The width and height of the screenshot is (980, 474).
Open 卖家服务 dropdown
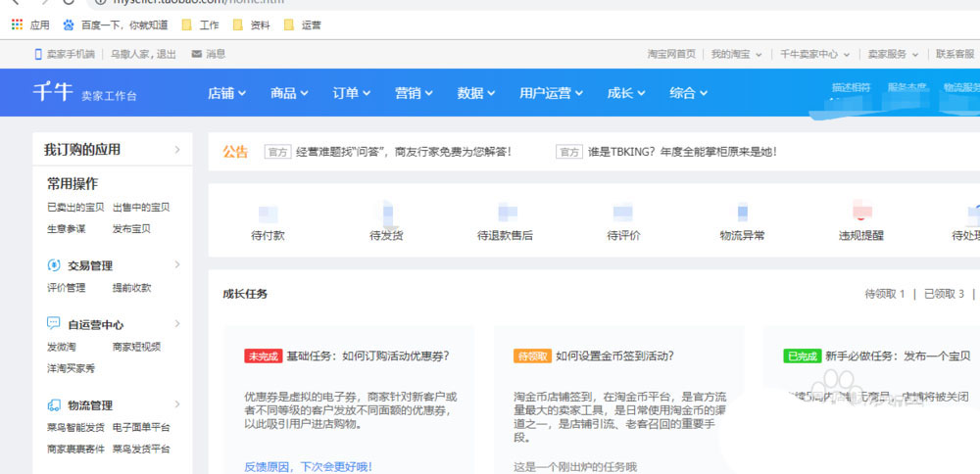pyautogui.click(x=894, y=54)
